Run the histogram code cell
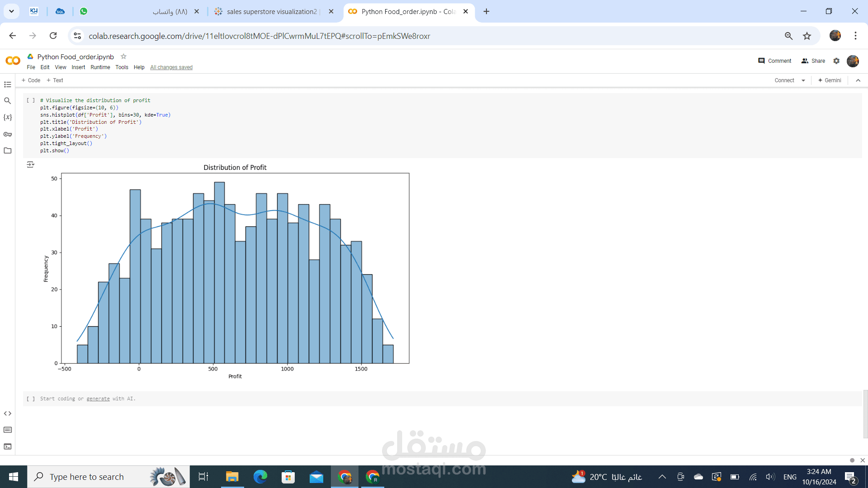The image size is (868, 488). [31, 100]
